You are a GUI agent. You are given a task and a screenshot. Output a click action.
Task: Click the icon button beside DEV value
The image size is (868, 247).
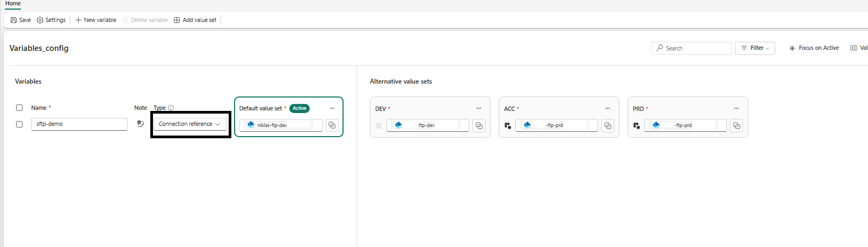tap(479, 125)
